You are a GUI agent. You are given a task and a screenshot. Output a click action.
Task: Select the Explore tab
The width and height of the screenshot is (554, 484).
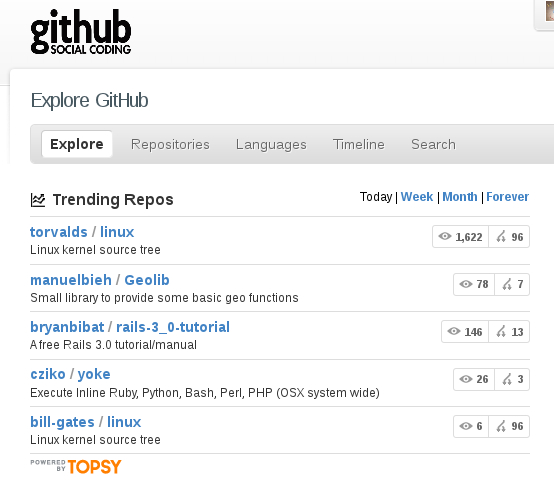coord(77,144)
